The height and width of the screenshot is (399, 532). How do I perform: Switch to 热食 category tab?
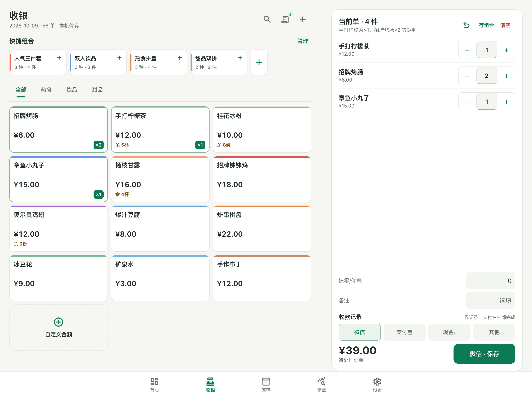point(46,90)
